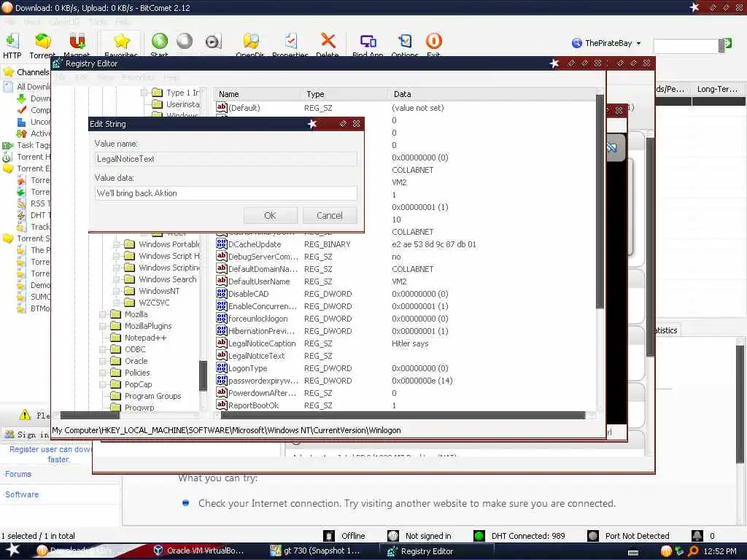Click the Start star button on taskbar
The image size is (747, 560).
point(12,550)
